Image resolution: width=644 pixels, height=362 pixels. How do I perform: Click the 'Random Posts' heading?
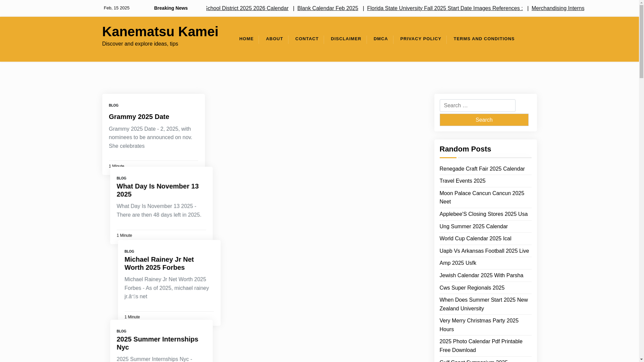[465, 149]
